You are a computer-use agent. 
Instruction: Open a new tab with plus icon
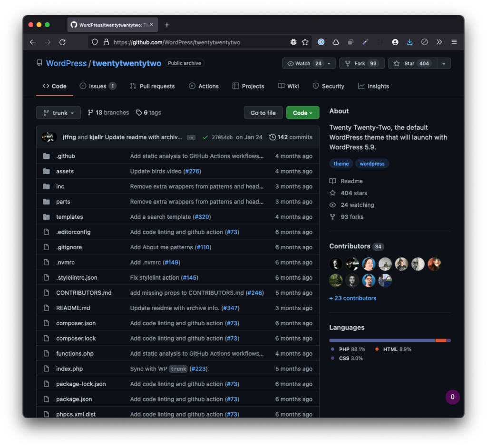[167, 25]
